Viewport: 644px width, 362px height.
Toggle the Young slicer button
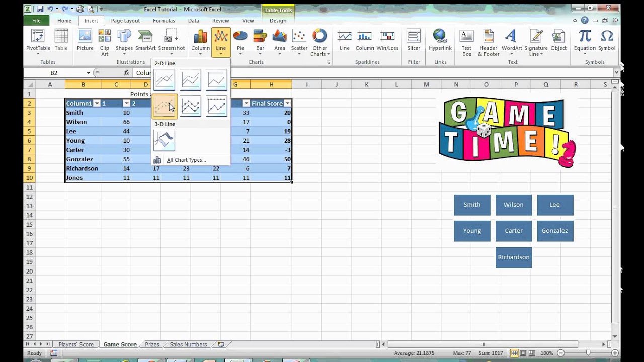(472, 231)
